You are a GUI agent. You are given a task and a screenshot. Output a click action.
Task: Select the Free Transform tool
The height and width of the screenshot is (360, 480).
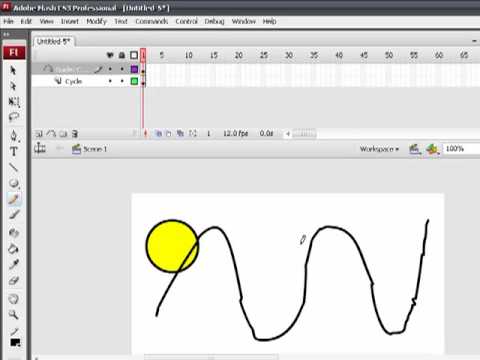pyautogui.click(x=14, y=102)
